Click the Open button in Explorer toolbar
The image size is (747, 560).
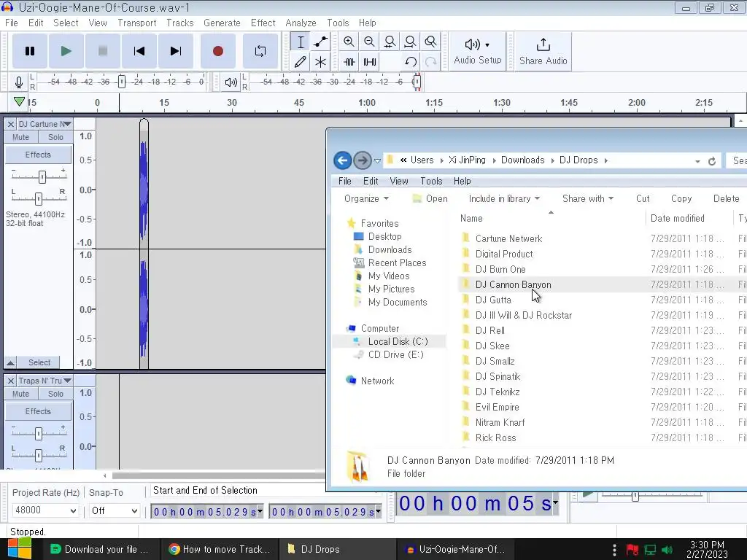click(430, 198)
